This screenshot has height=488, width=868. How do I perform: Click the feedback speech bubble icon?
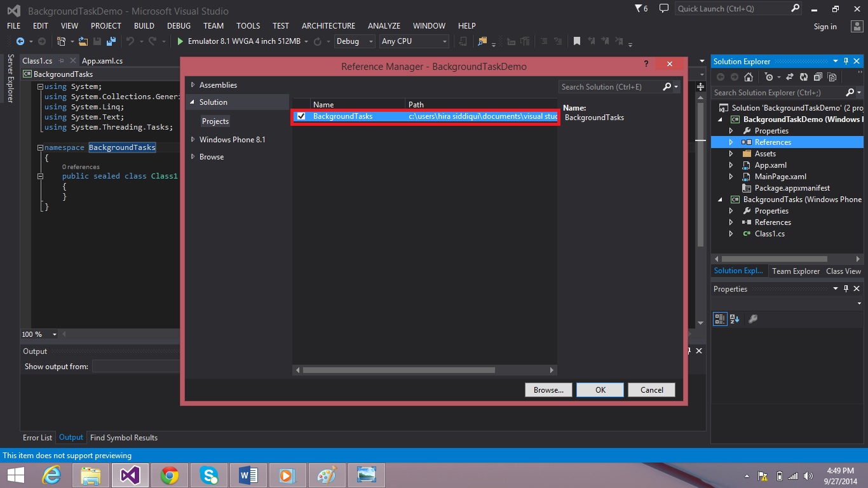(x=664, y=8)
